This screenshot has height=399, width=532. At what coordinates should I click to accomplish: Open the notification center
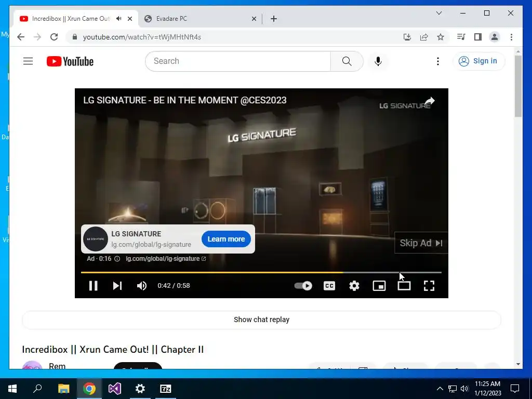click(x=515, y=389)
